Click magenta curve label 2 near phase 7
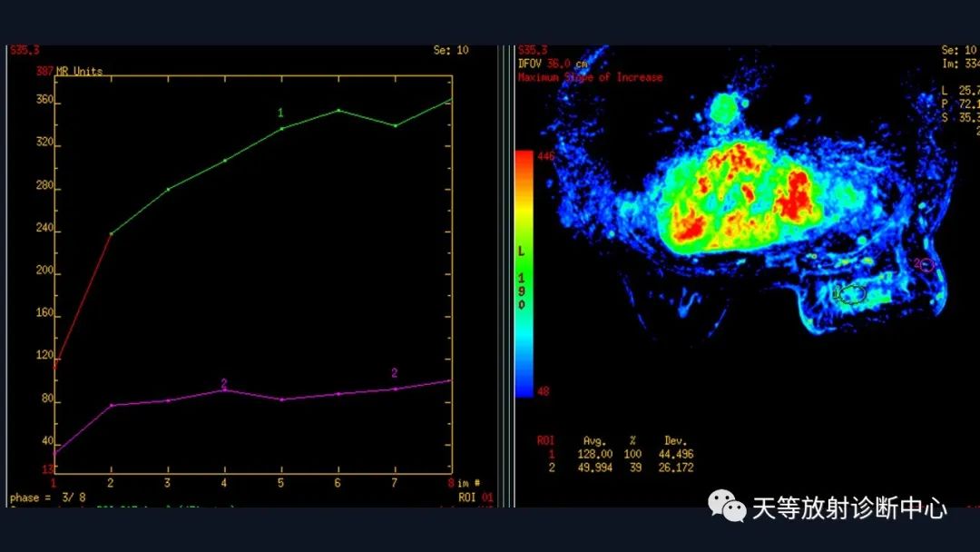980x552 pixels. tap(395, 372)
